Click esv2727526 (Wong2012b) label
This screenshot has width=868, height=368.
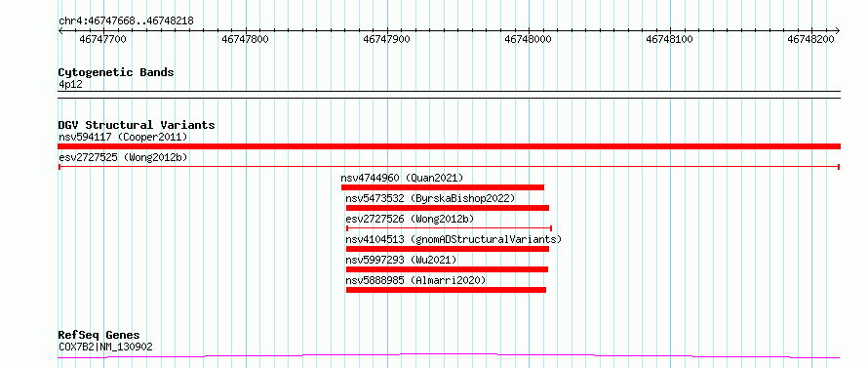click(x=411, y=219)
